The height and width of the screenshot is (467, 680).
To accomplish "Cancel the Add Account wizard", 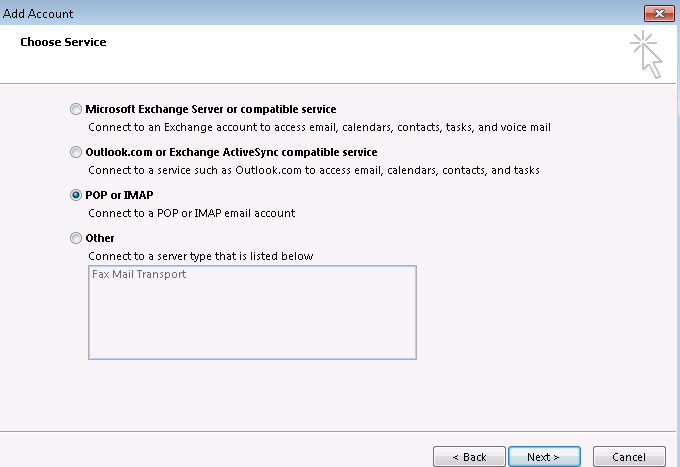I will (x=629, y=457).
